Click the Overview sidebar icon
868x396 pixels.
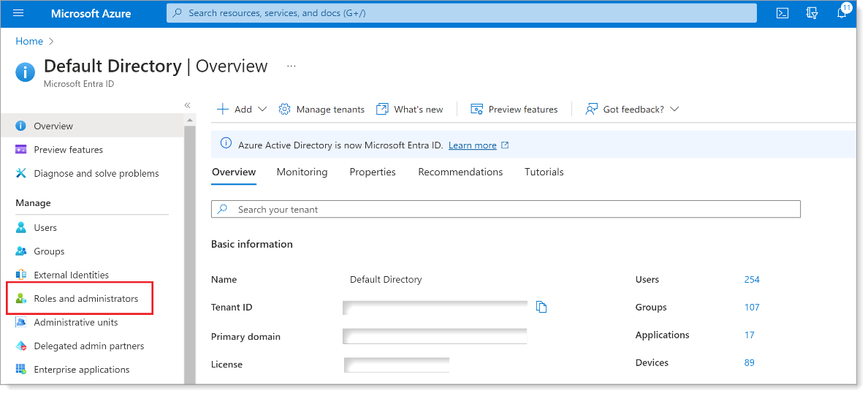click(21, 126)
